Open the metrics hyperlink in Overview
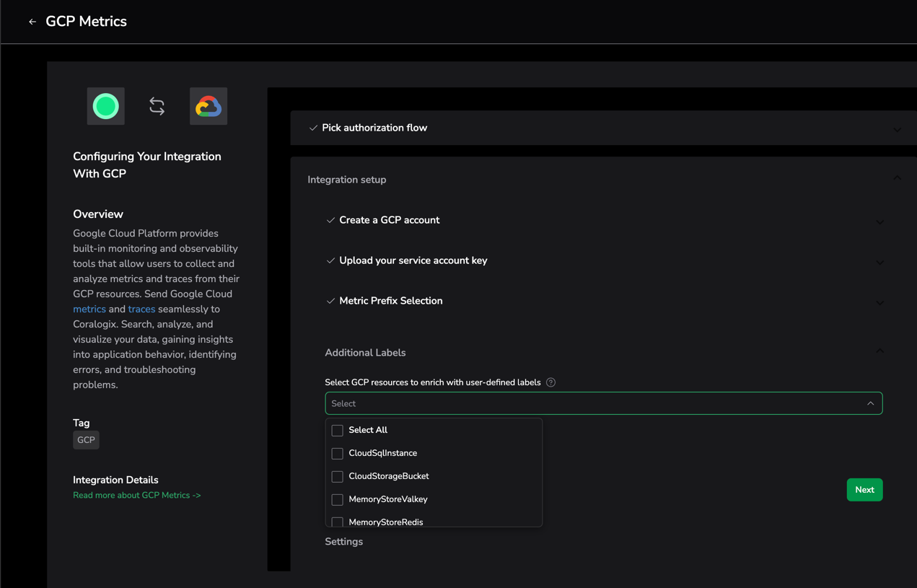This screenshot has width=917, height=588. 89,309
